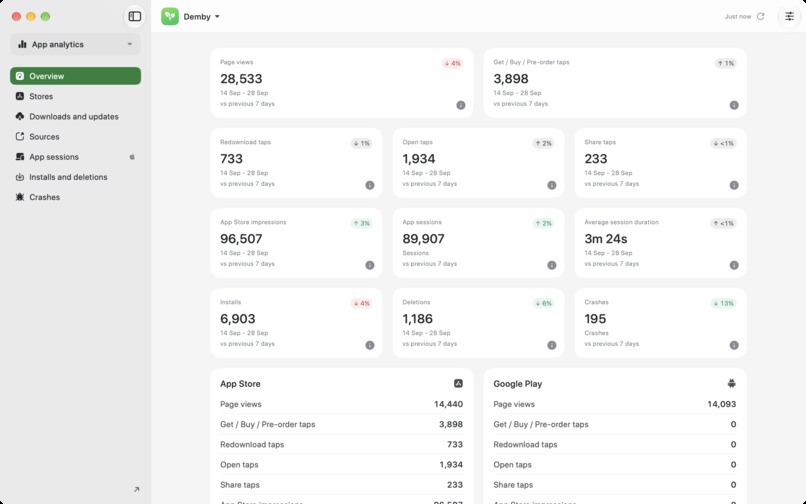Image resolution: width=806 pixels, height=504 pixels.
Task: Click the Google Play heading
Action: (517, 384)
